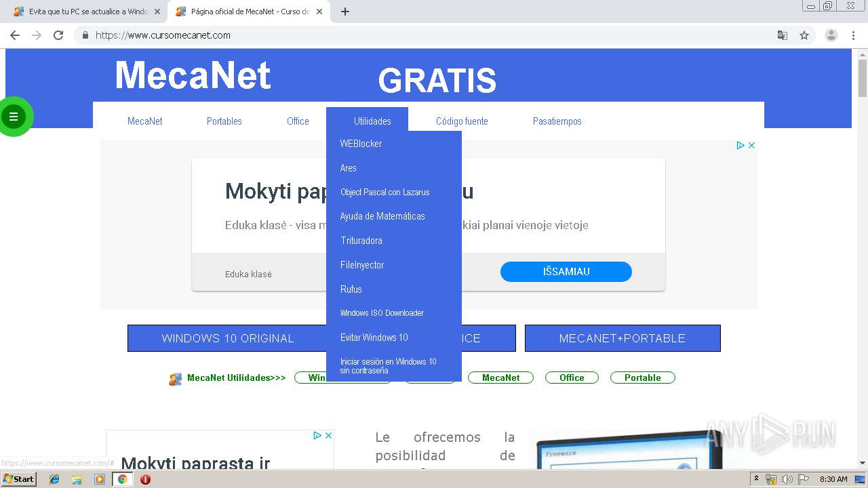Open the Código fuente navigation menu
The width and height of the screenshot is (868, 488).
pos(462,121)
